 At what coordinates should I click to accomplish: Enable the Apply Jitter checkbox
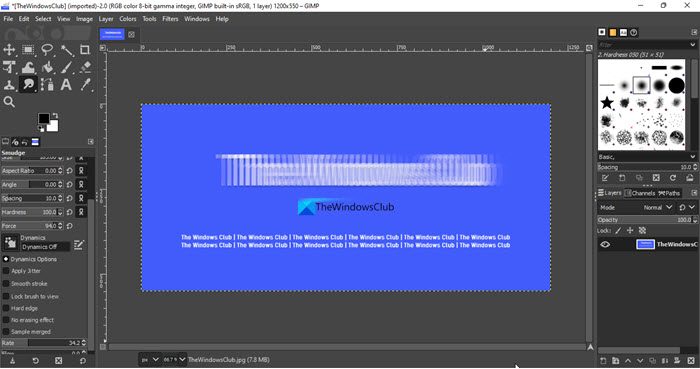(6, 271)
